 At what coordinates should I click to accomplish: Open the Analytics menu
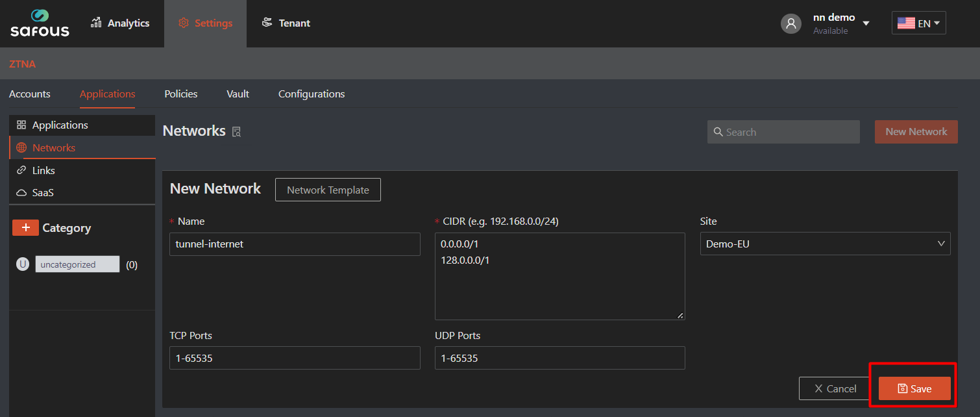click(120, 23)
